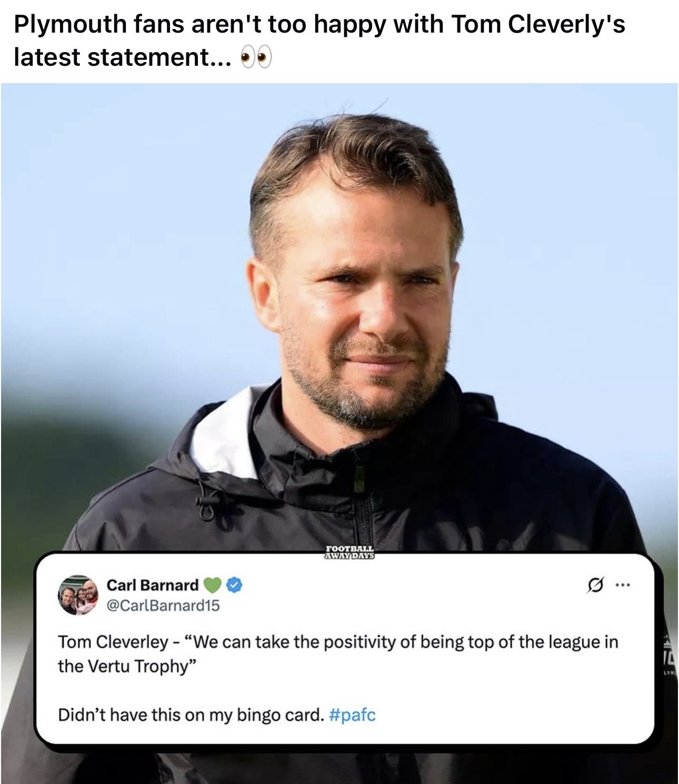Click the 'Didn't have this on my bingo card' line

tap(190, 715)
